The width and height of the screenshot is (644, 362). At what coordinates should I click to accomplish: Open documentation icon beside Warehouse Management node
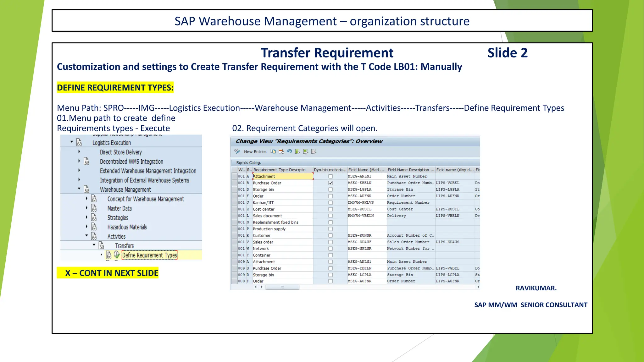[x=86, y=189]
